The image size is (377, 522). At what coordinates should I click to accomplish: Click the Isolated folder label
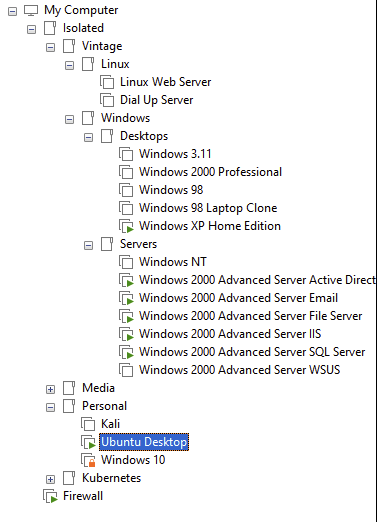coord(83,28)
